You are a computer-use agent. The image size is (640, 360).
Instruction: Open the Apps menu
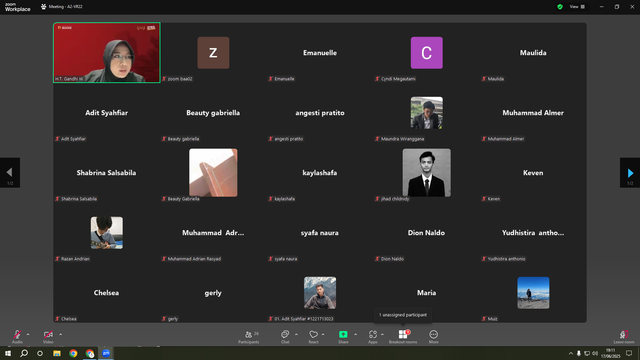point(373,337)
